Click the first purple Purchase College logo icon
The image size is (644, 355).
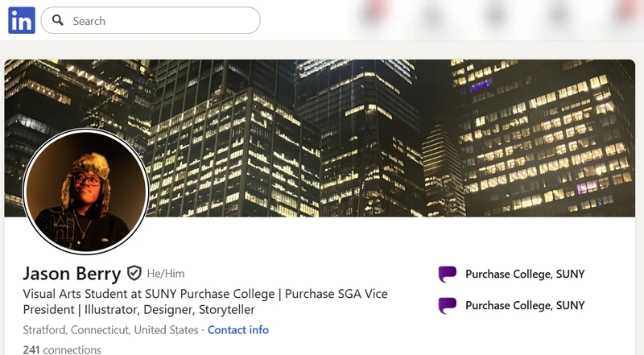(448, 274)
